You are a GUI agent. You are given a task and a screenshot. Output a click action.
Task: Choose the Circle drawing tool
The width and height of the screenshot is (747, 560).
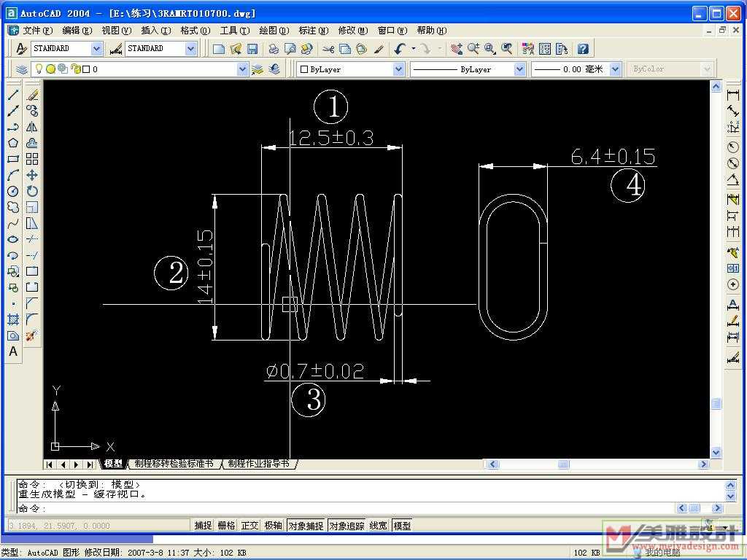tap(13, 191)
